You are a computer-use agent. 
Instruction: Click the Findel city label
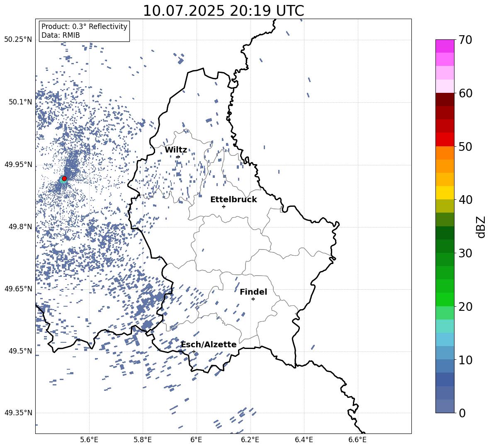click(253, 292)
